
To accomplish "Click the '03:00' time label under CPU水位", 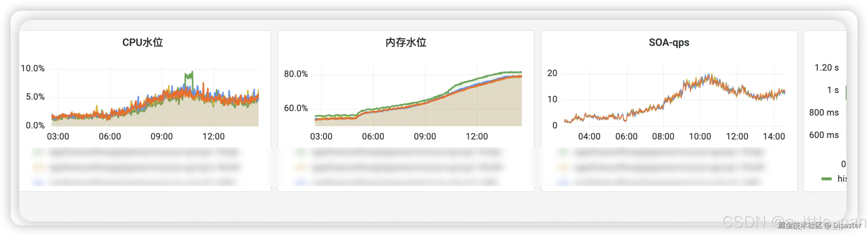I will tap(58, 136).
